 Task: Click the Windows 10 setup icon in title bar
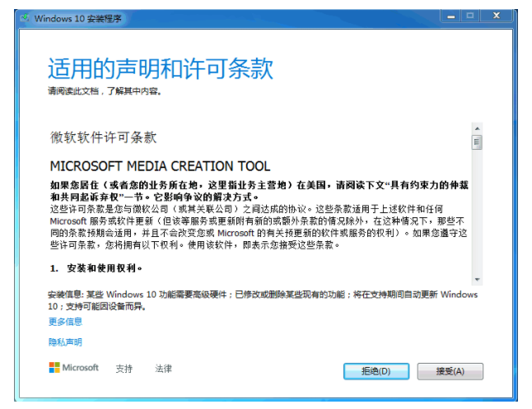click(x=25, y=16)
